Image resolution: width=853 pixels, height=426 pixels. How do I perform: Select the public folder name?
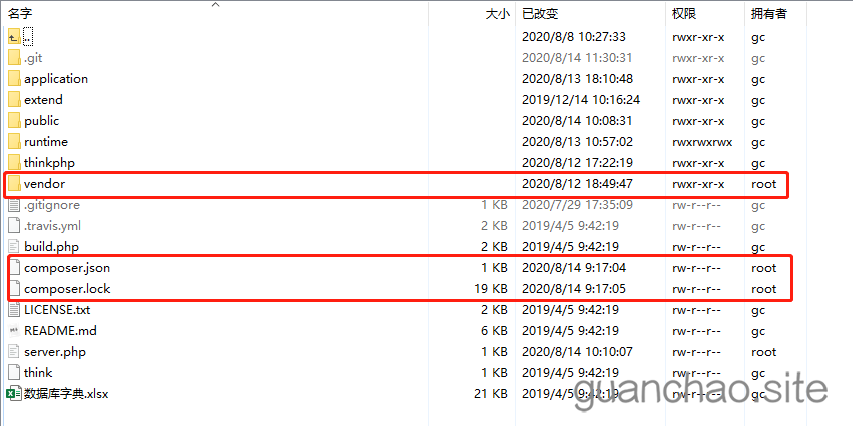(x=41, y=121)
